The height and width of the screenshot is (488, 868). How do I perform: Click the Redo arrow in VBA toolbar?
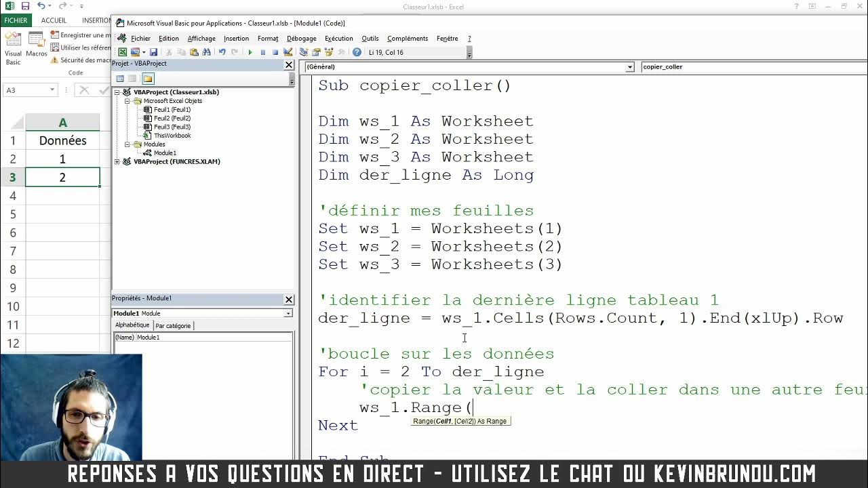coord(235,52)
